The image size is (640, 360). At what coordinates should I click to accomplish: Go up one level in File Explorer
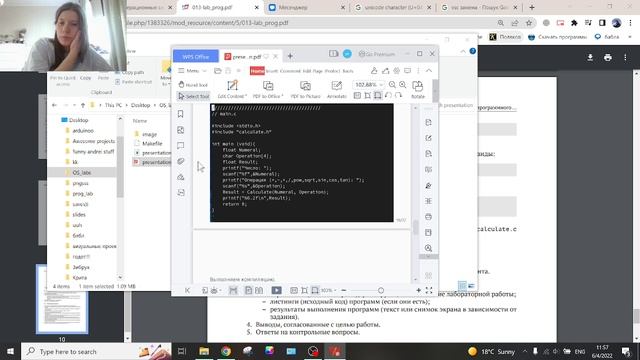[83, 105]
